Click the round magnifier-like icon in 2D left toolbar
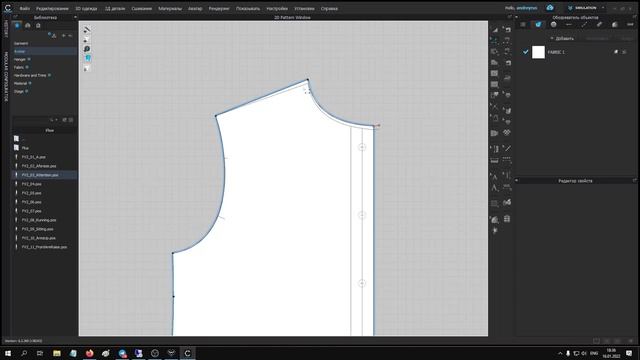The height and width of the screenshot is (360, 640). tap(87, 49)
